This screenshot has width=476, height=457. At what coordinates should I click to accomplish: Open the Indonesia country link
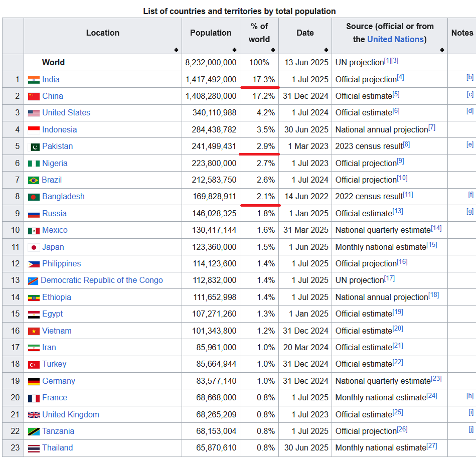(59, 129)
